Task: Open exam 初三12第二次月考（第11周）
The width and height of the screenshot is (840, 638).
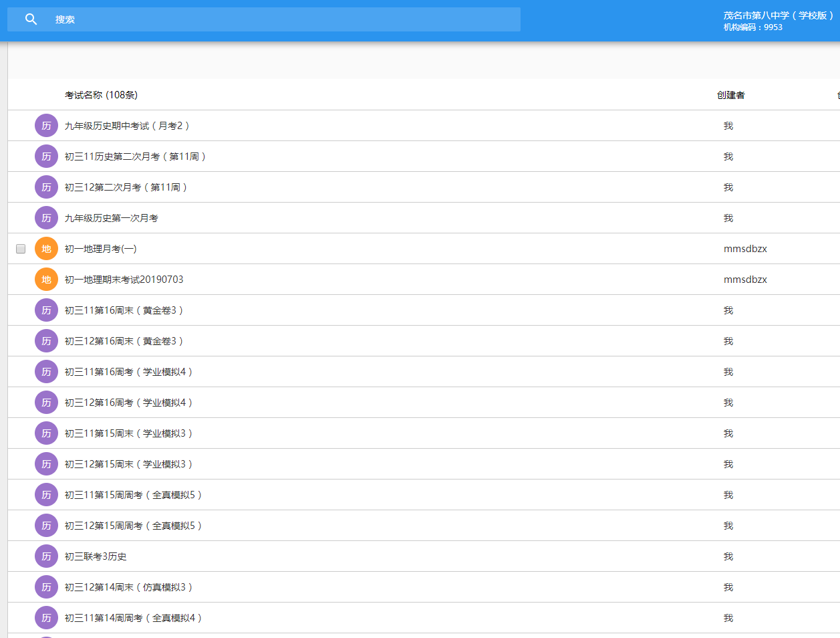Action: click(x=126, y=187)
